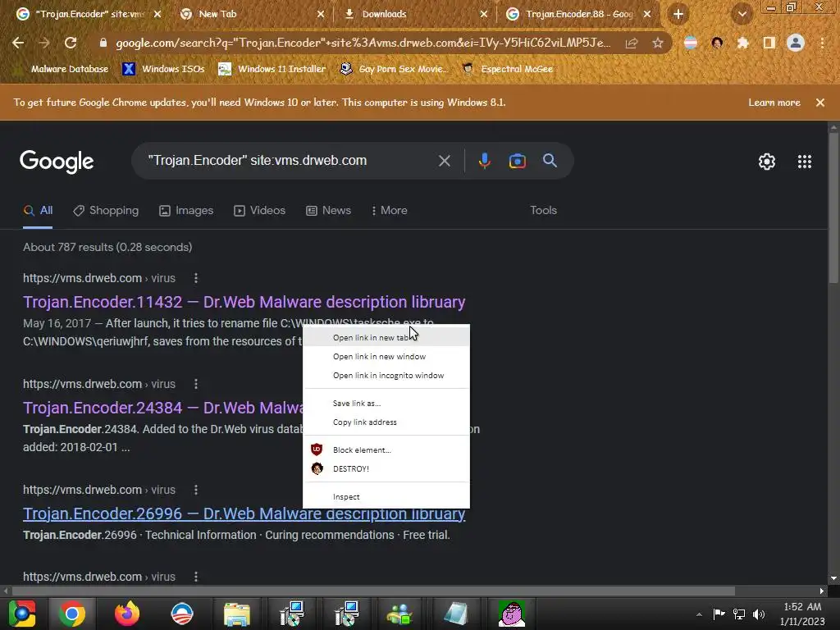The height and width of the screenshot is (630, 840).
Task: Choose Open link in new window
Action: (386, 356)
